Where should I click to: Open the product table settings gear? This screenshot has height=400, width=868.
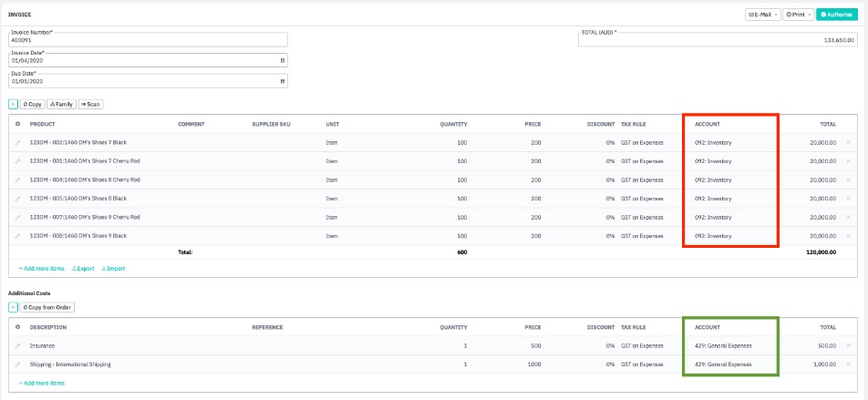click(18, 124)
